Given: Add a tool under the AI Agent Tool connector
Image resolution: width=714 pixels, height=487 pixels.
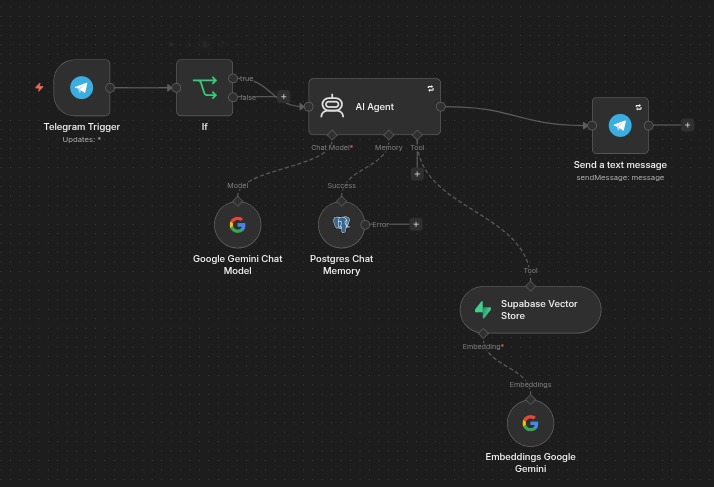Looking at the screenshot, I should click(x=417, y=174).
